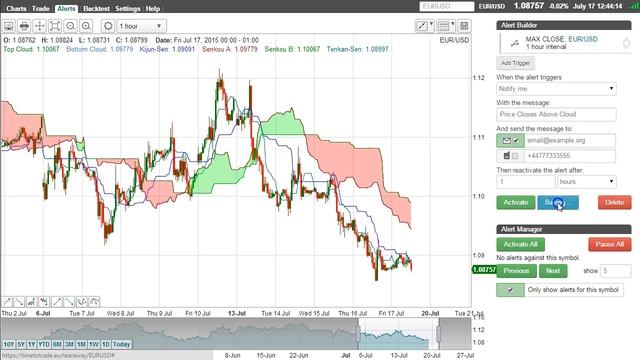Open the Trade menu tab
This screenshot has height=360, width=640.
[40, 9]
